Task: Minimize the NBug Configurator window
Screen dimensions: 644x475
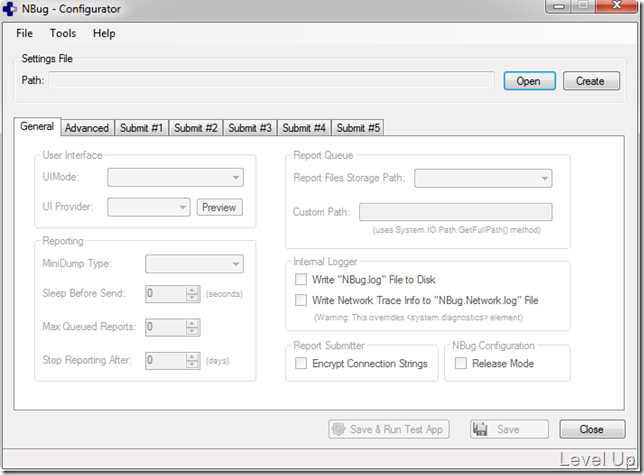Action: (x=559, y=6)
